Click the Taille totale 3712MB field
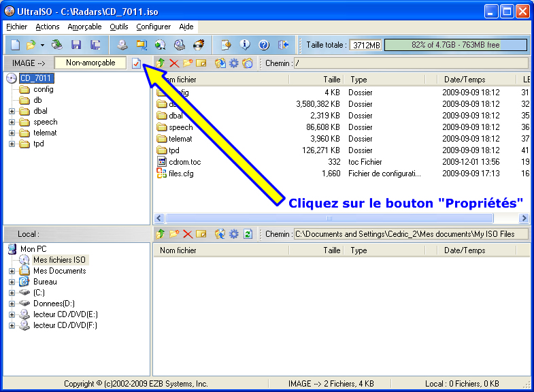Screen dimensions: 534x392 point(365,45)
